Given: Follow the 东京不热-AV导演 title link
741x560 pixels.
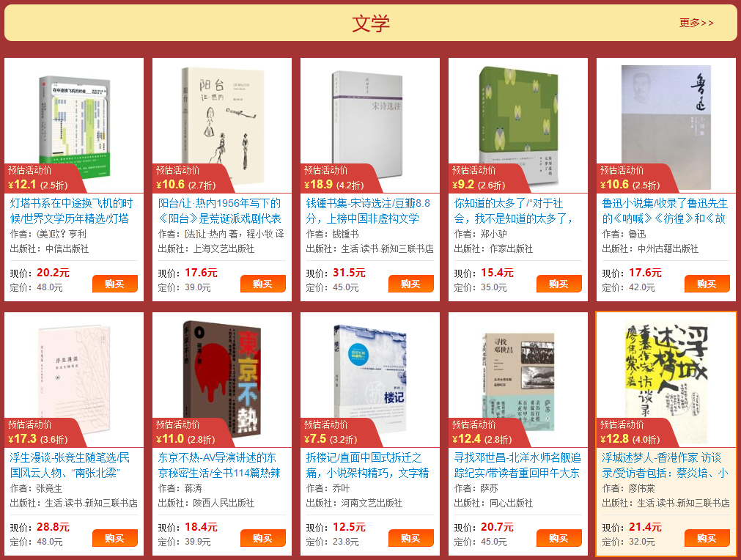Looking at the screenshot, I should (x=219, y=465).
